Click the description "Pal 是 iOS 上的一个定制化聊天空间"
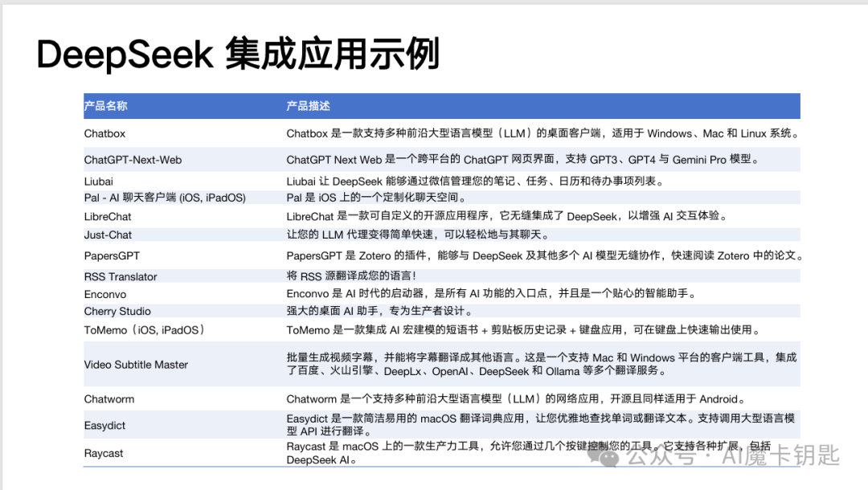Viewport: 868px width, 490px height. (378, 198)
